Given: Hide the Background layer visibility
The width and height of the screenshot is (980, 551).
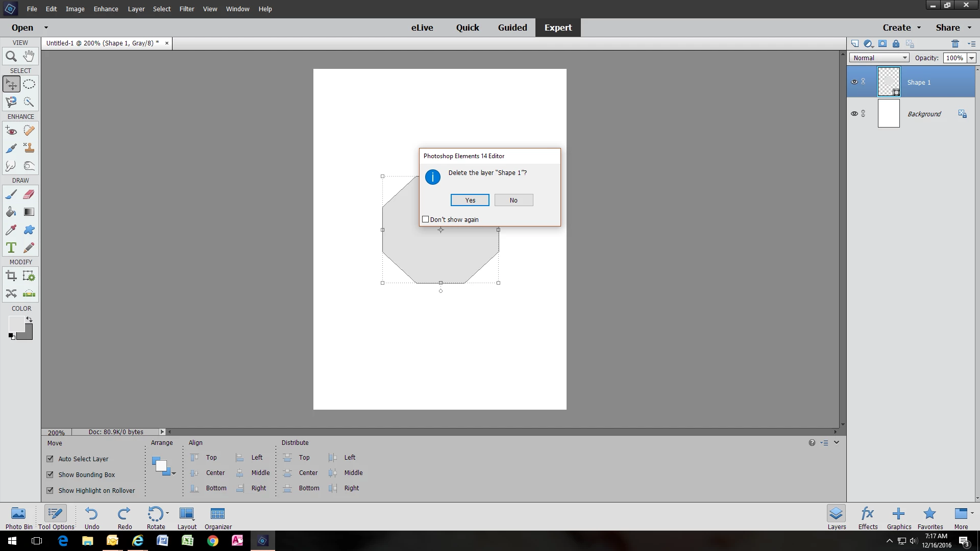Looking at the screenshot, I should (854, 114).
